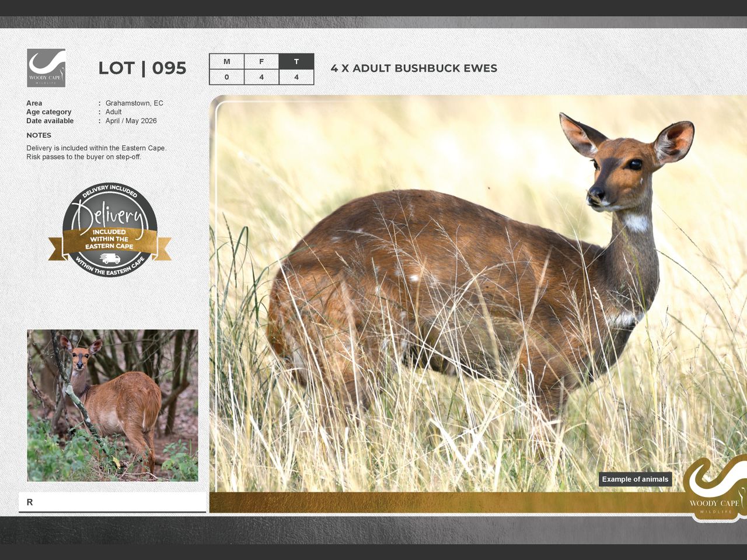
Task: Click the April / May 2026 date value
Action: pyautogui.click(x=131, y=121)
